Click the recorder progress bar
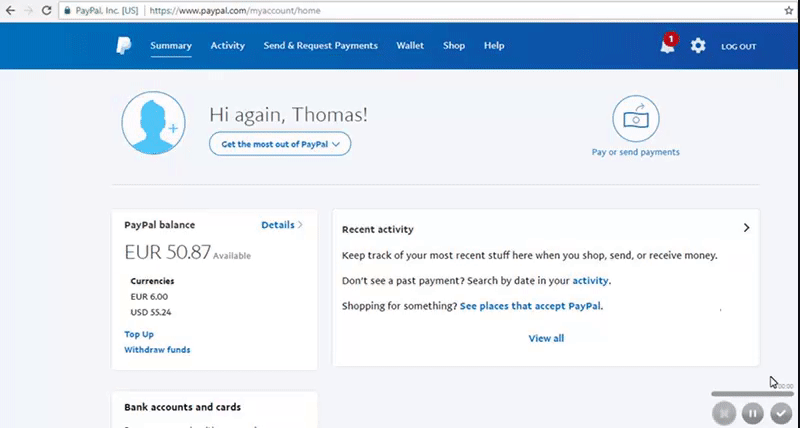Viewport: 800px width, 428px height. click(x=753, y=394)
